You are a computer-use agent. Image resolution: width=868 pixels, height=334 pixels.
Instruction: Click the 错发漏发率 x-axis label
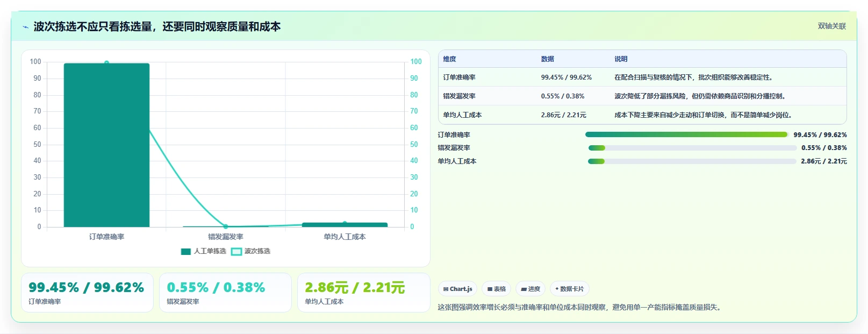[x=226, y=237]
